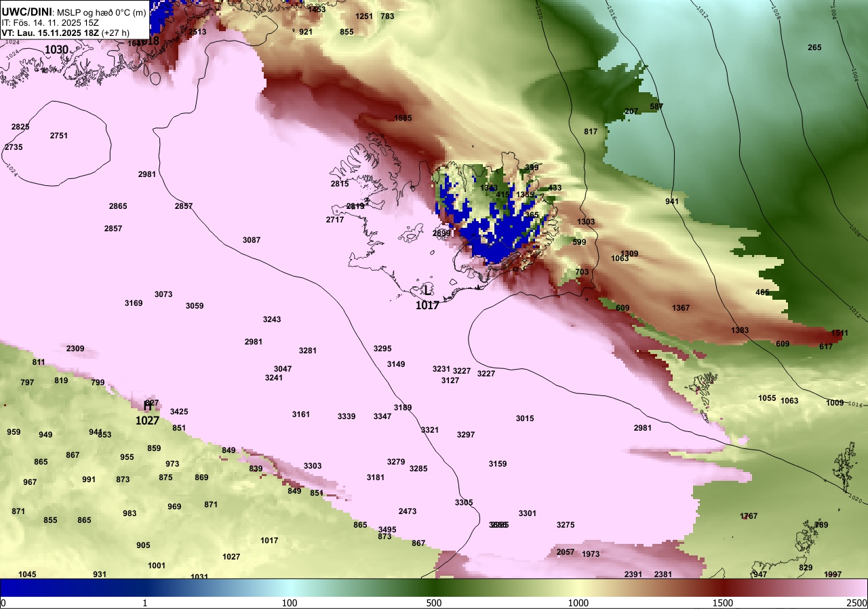Click the height value 3305
The width and height of the screenshot is (868, 609).
[464, 503]
